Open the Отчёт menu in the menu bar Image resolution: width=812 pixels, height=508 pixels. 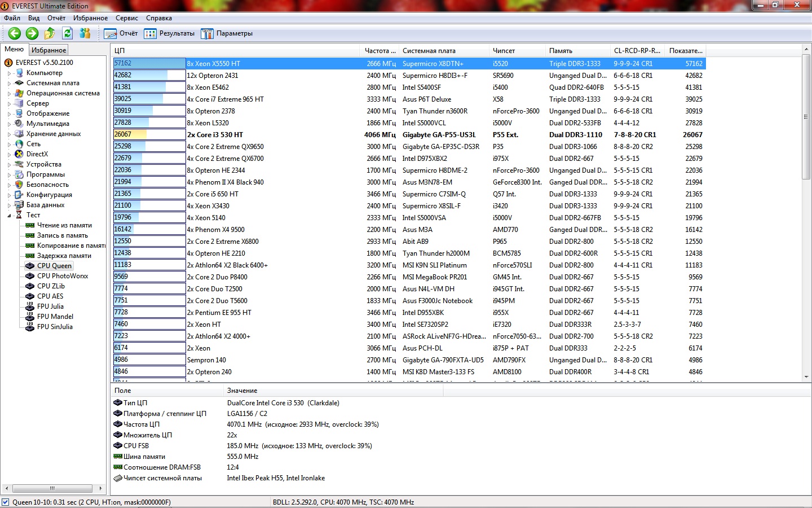point(56,18)
